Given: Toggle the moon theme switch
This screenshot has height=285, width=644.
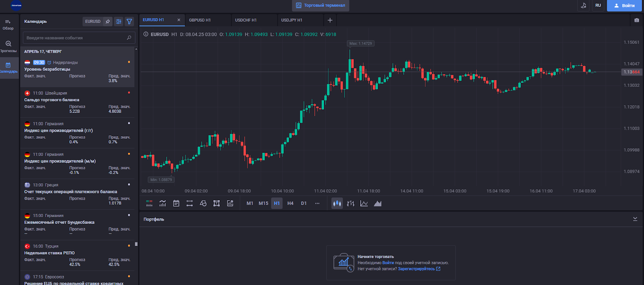Looking at the screenshot, I should 583,5.
